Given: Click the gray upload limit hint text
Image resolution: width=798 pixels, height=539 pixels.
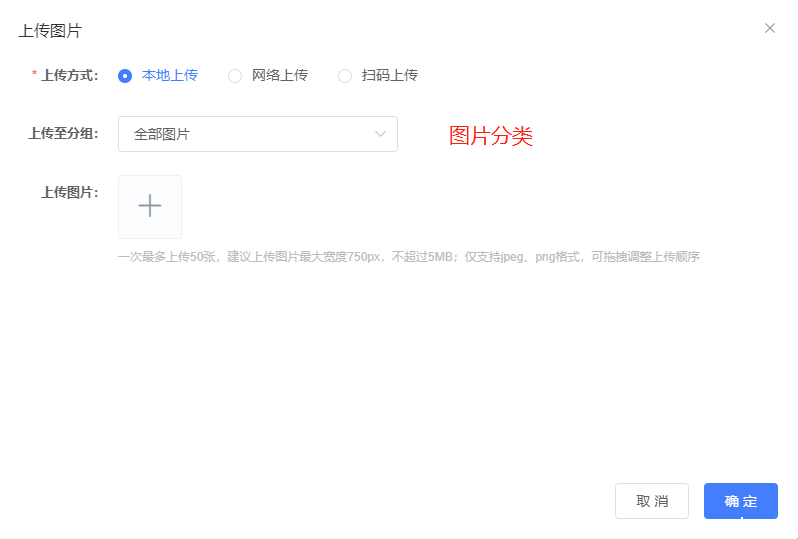Looking at the screenshot, I should point(408,257).
